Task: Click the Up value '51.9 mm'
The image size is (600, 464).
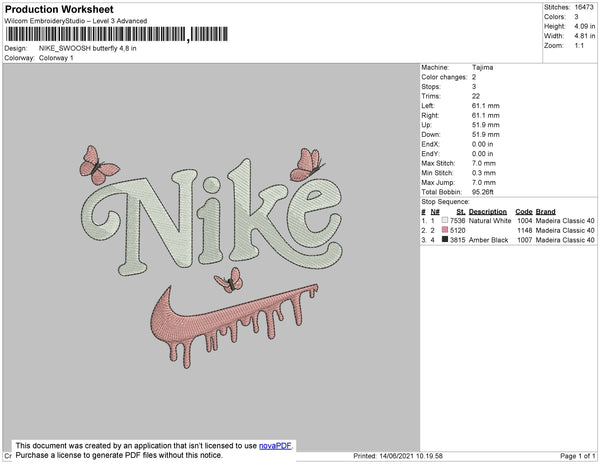Action: coord(486,125)
